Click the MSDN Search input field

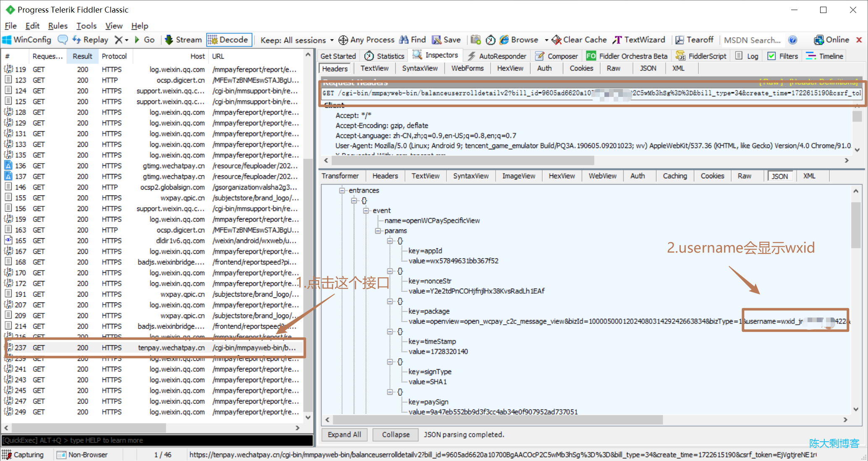752,40
